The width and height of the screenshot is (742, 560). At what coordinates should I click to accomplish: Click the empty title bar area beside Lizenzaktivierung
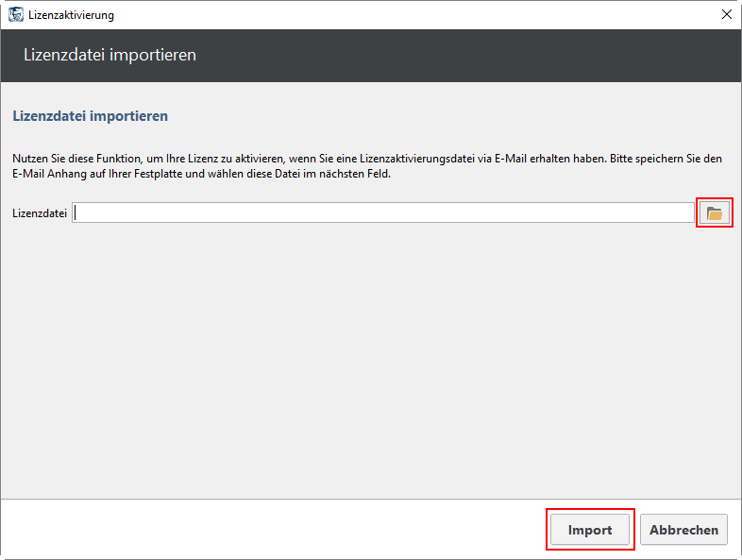416,15
